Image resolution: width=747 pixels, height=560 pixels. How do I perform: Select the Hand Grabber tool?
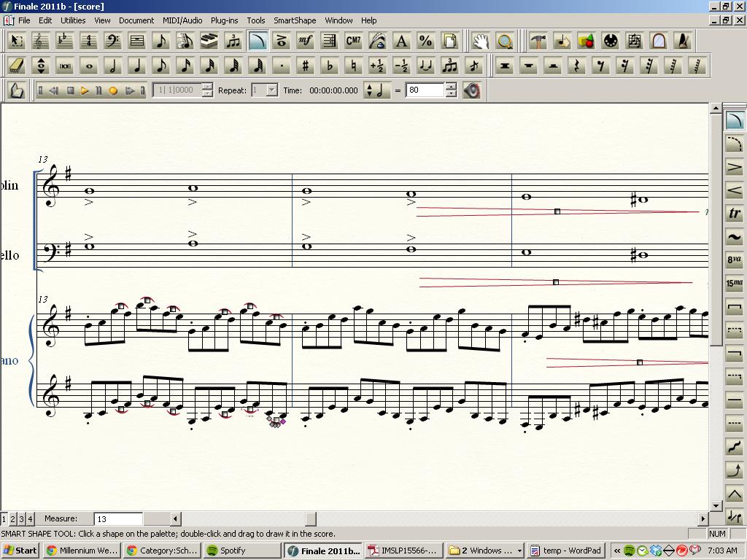[x=481, y=41]
